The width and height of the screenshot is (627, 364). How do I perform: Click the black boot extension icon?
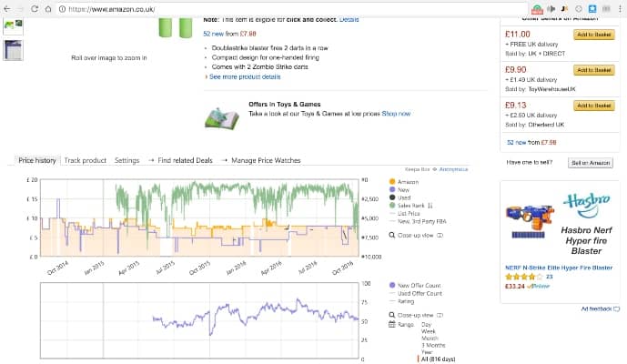(564, 9)
